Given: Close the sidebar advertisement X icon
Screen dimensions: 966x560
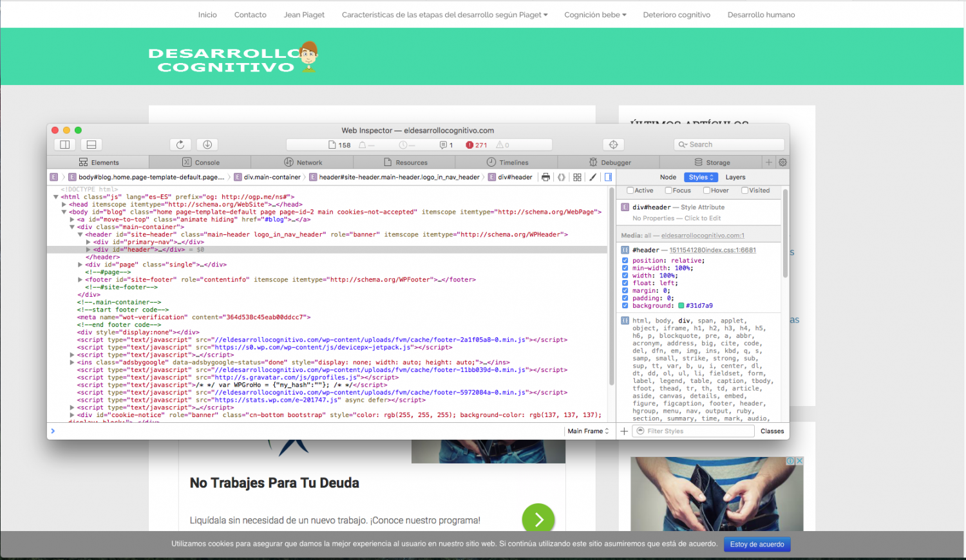Looking at the screenshot, I should tap(799, 461).
